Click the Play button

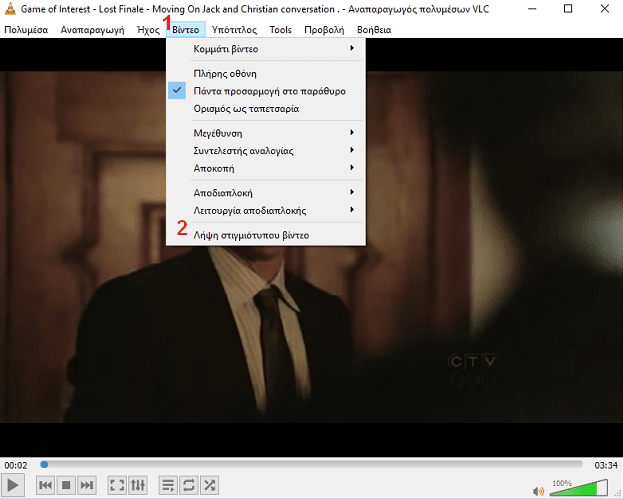click(13, 485)
